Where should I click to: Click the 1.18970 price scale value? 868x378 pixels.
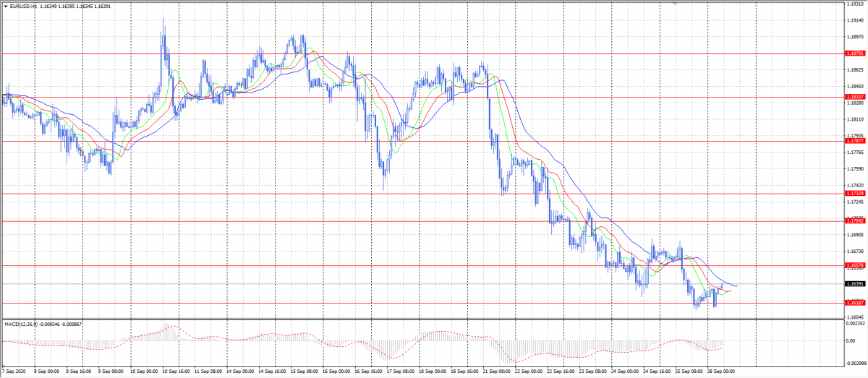855,37
